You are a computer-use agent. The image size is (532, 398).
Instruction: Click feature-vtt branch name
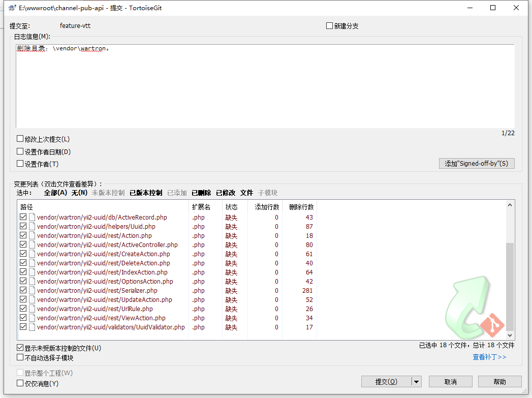point(75,26)
